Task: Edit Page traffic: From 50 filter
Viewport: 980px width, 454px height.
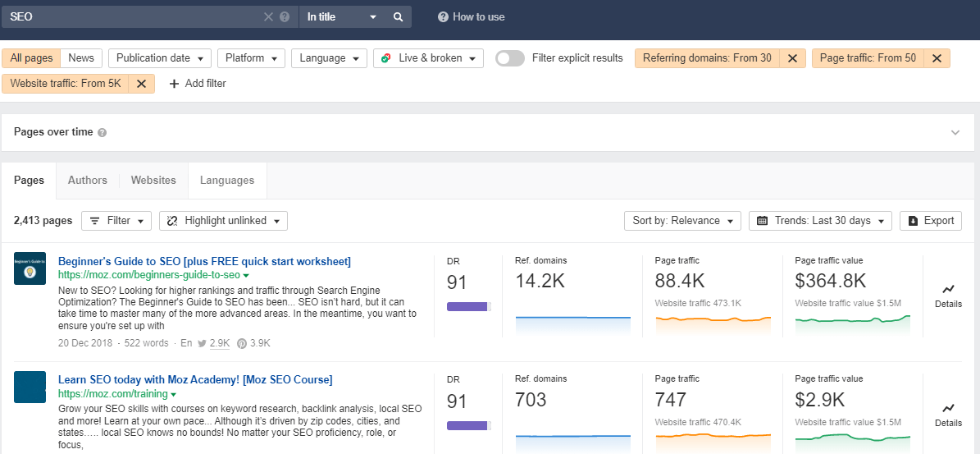Action: (868, 58)
